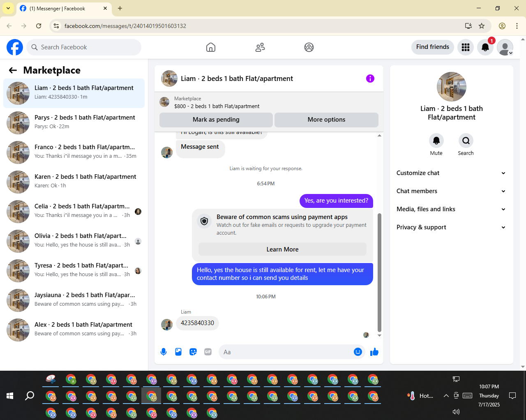Close the Messenger | Facebook tab
The height and width of the screenshot is (420, 526).
(x=105, y=8)
